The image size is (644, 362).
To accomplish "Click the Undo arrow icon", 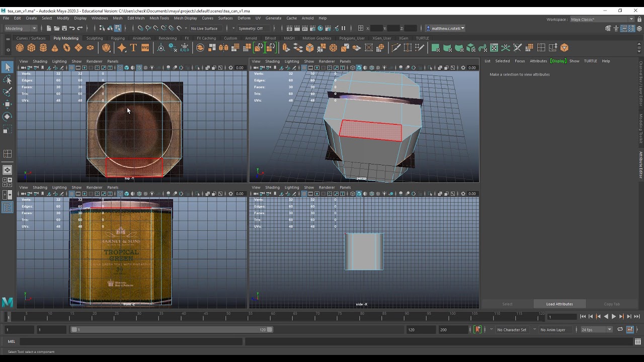I will pyautogui.click(x=72, y=28).
